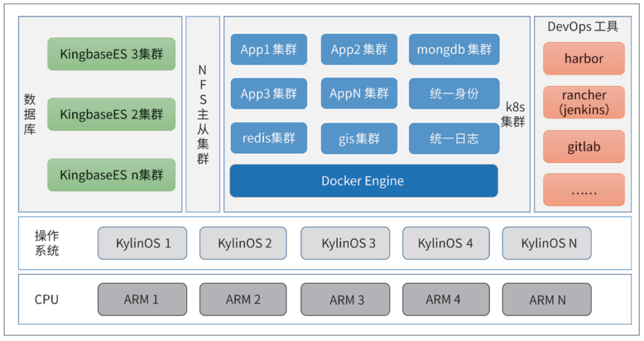Screen dimensions: 644x341
Task: Select the ARM 1 box
Action: pyautogui.click(x=142, y=299)
